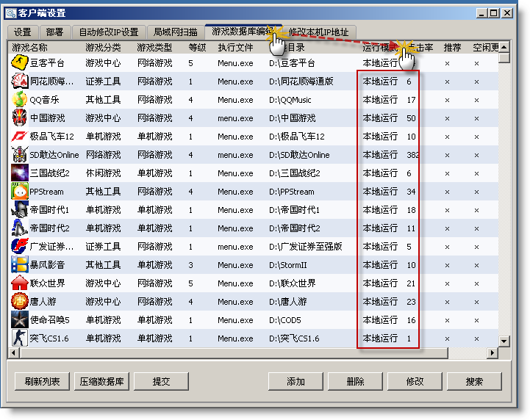Click the horizontal scrollbar thumb

(234, 352)
